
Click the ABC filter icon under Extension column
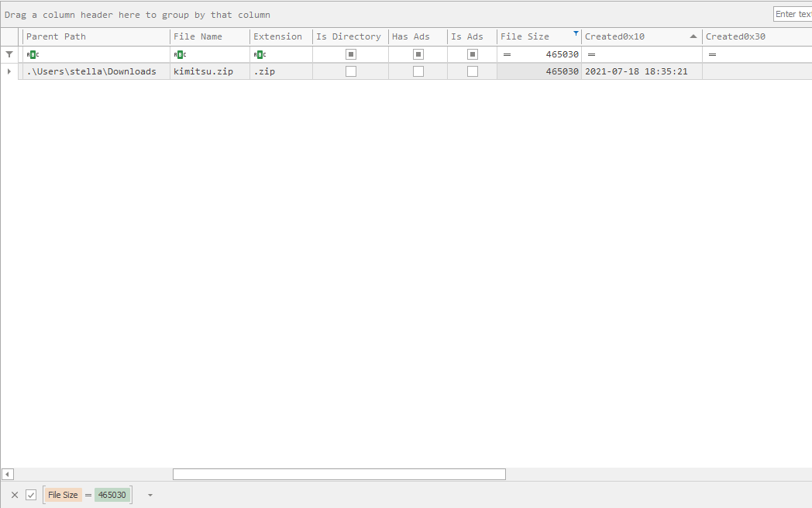point(260,54)
